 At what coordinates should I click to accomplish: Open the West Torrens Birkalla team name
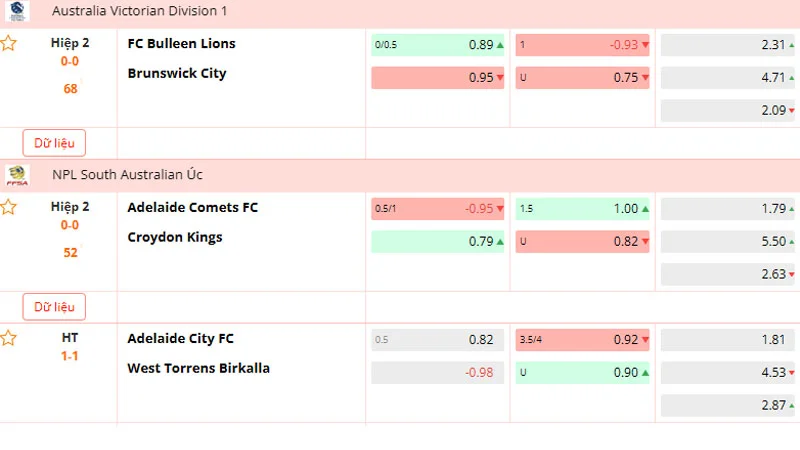click(x=198, y=368)
